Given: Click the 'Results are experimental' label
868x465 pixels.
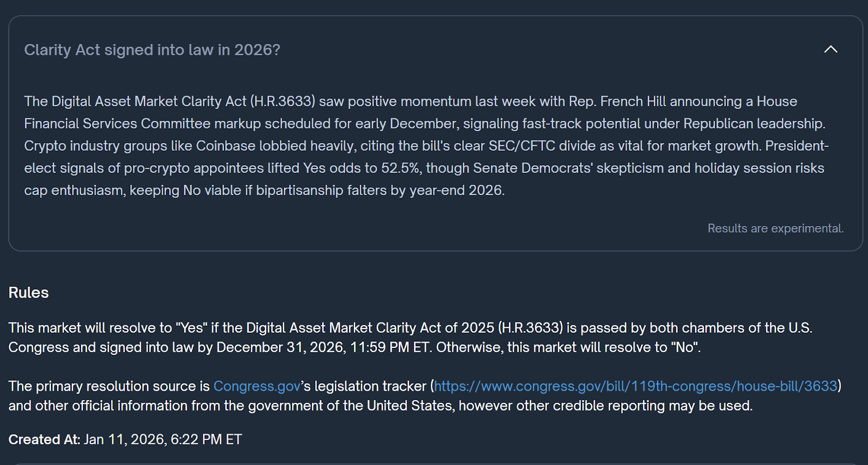Looking at the screenshot, I should coord(775,228).
